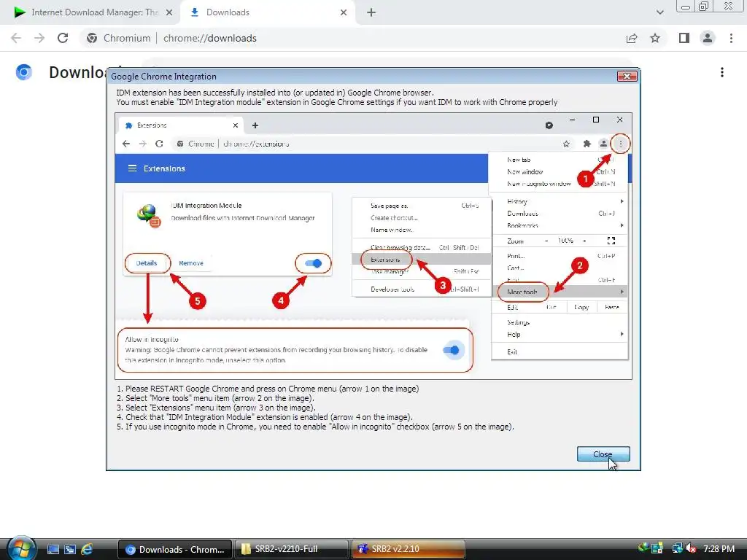Open a new browser tab

point(371,12)
